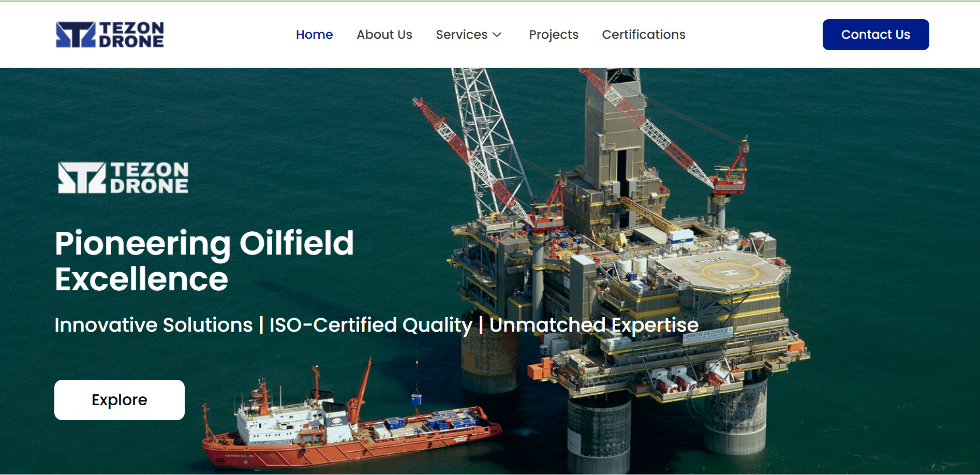This screenshot has height=475, width=980.
Task: Expand the Services dropdown chevron
Action: pyautogui.click(x=497, y=35)
